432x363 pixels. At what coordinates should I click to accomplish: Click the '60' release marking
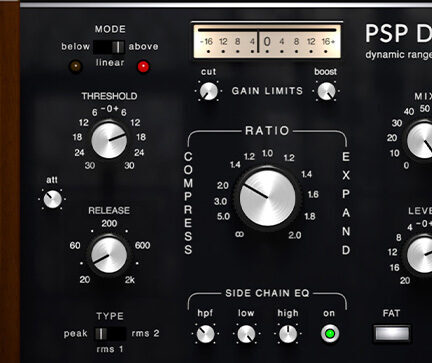point(75,246)
